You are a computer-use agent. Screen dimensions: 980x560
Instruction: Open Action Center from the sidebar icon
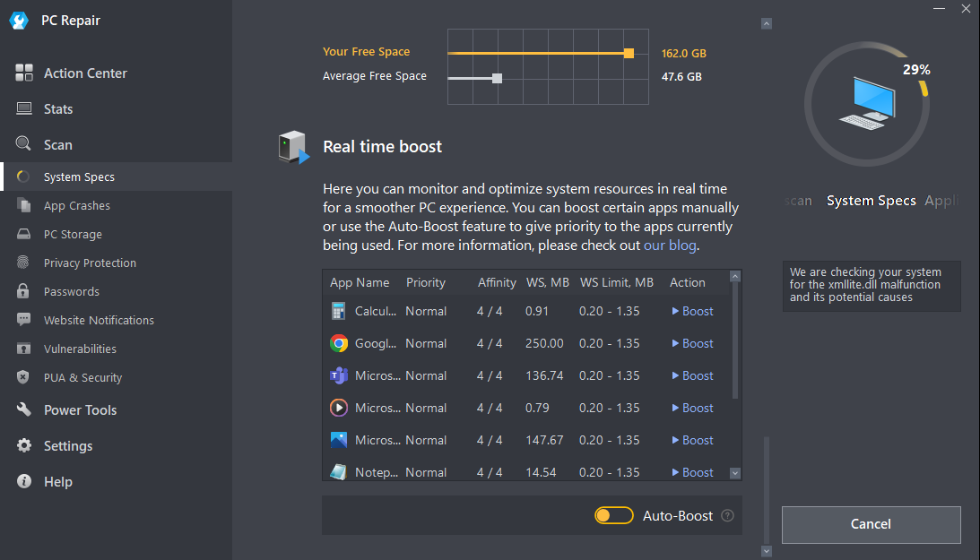click(23, 73)
